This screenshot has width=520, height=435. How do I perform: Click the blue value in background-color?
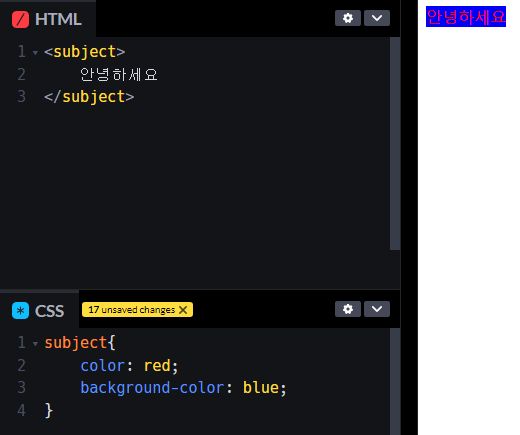pyautogui.click(x=261, y=388)
